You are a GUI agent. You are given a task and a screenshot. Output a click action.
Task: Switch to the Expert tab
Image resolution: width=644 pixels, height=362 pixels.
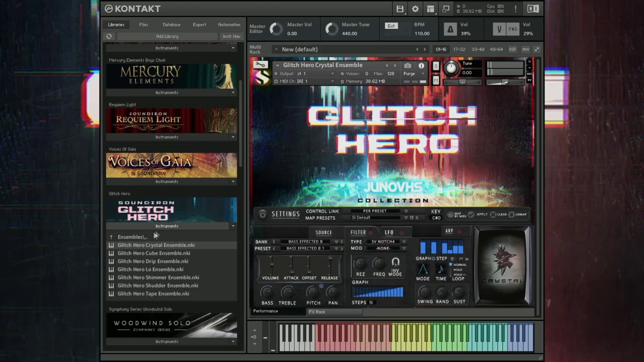[199, 25]
